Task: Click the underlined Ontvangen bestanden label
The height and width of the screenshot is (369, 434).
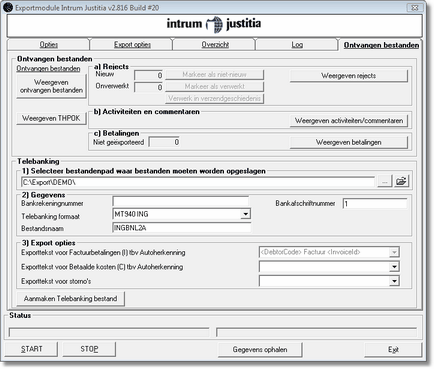Action: click(48, 69)
